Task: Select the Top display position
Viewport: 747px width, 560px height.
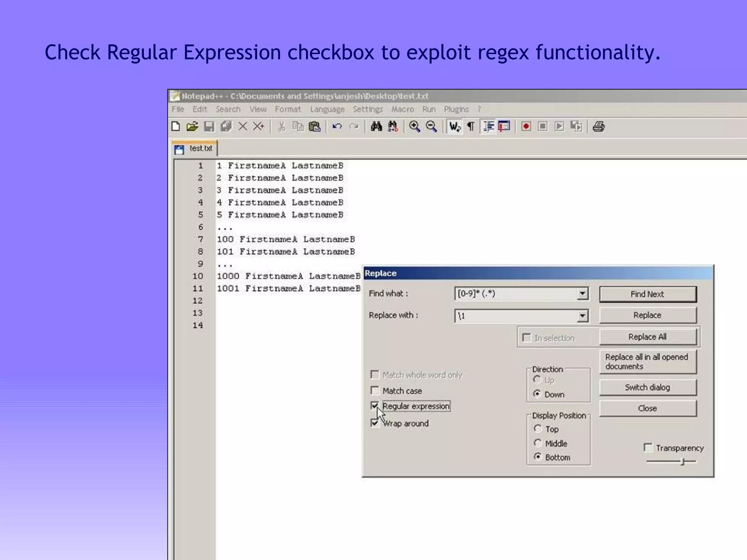Action: [538, 428]
